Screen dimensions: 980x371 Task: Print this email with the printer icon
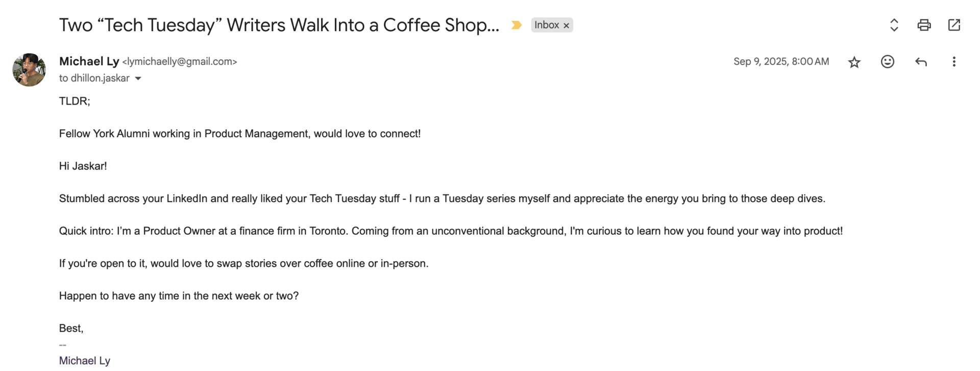pyautogui.click(x=924, y=25)
